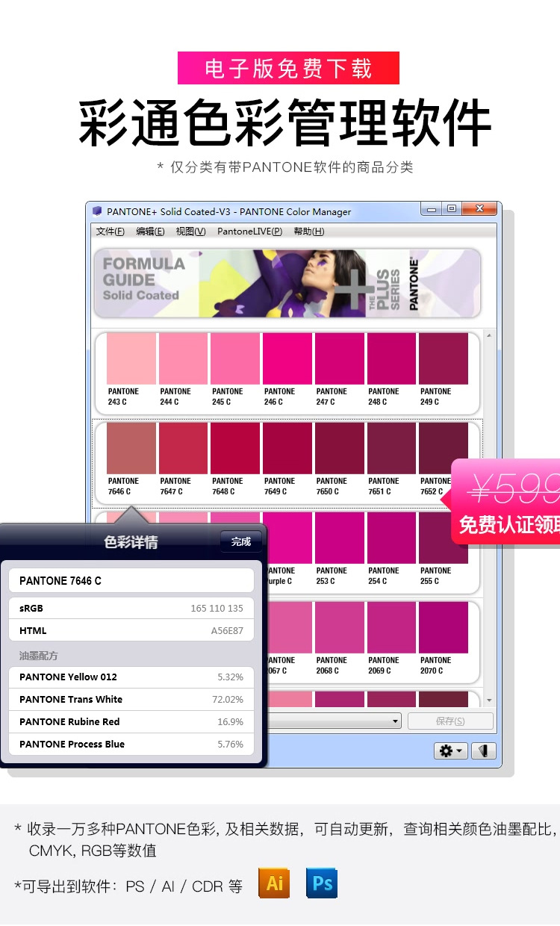Open the 文件(F) menu
Viewport: 560px width, 926px height.
click(111, 232)
